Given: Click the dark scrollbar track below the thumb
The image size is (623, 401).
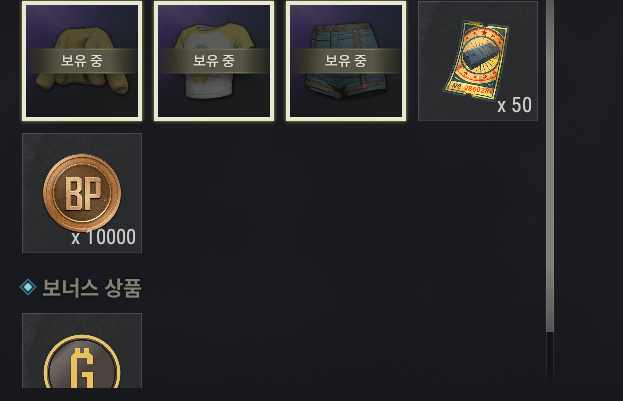Looking at the screenshot, I should click(x=550, y=360).
